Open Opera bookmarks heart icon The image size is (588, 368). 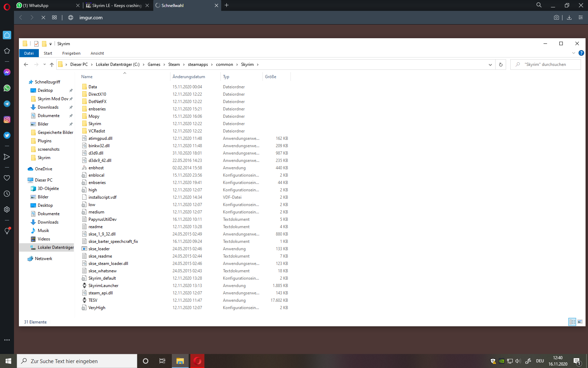coord(7,178)
